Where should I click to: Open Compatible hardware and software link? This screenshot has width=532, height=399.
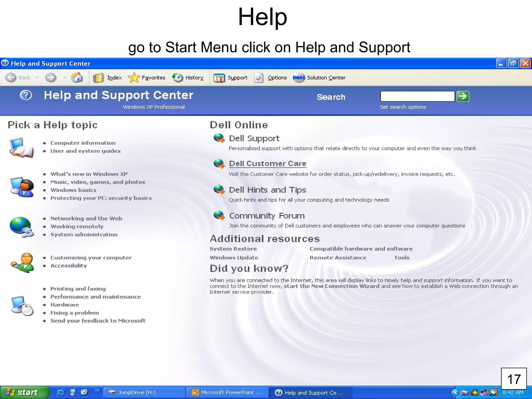(x=361, y=249)
